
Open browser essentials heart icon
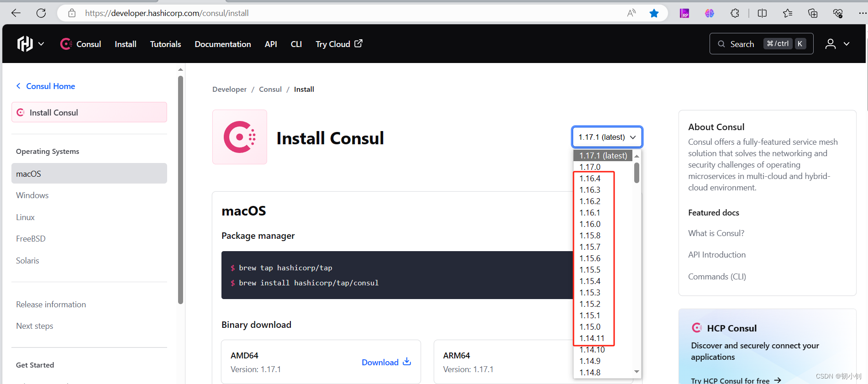(838, 13)
